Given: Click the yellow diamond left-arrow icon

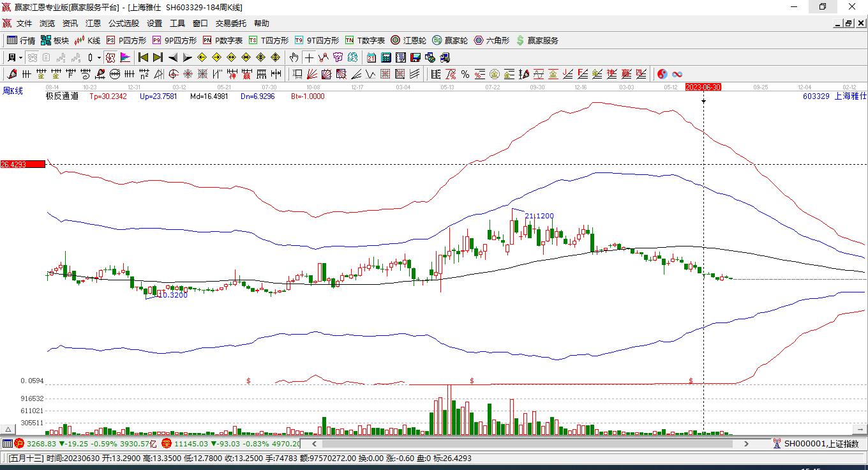Looking at the screenshot, I should (202, 57).
